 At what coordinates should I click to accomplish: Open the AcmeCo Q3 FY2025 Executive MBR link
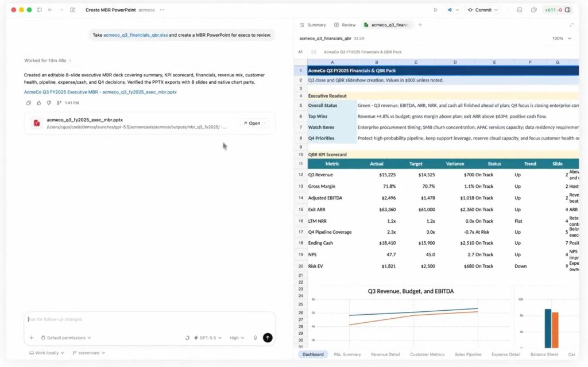[x=100, y=92]
